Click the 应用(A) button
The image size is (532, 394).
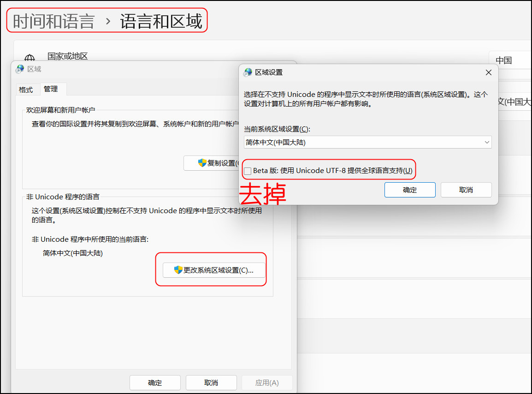tap(267, 383)
